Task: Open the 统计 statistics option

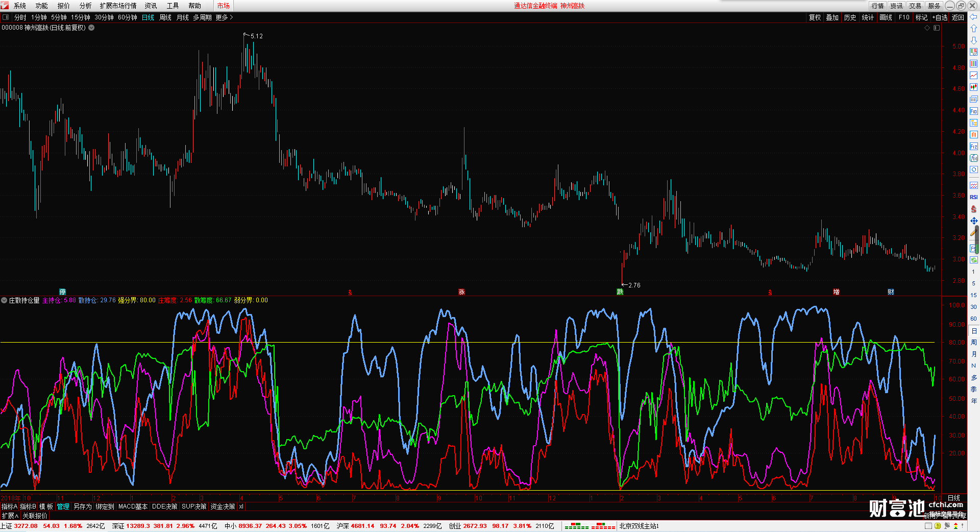Action: (x=868, y=17)
